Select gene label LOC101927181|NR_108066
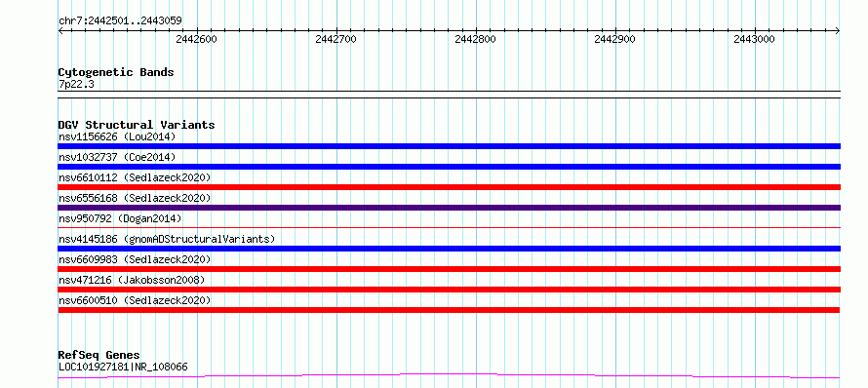868x388 pixels. [x=123, y=367]
